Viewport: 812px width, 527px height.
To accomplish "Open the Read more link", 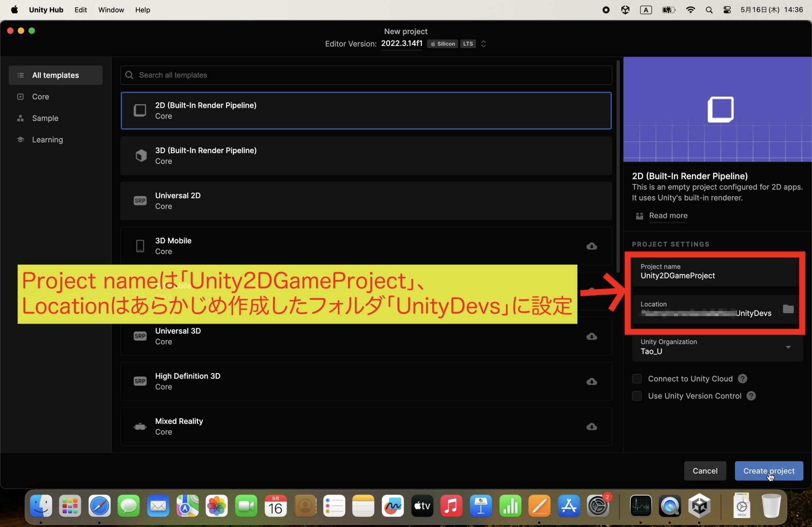I will click(668, 215).
